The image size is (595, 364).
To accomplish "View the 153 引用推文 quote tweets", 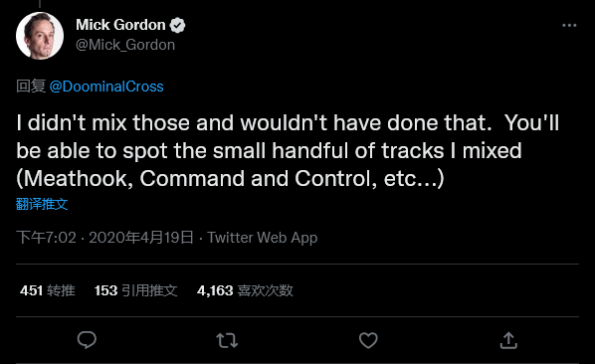I will click(136, 290).
